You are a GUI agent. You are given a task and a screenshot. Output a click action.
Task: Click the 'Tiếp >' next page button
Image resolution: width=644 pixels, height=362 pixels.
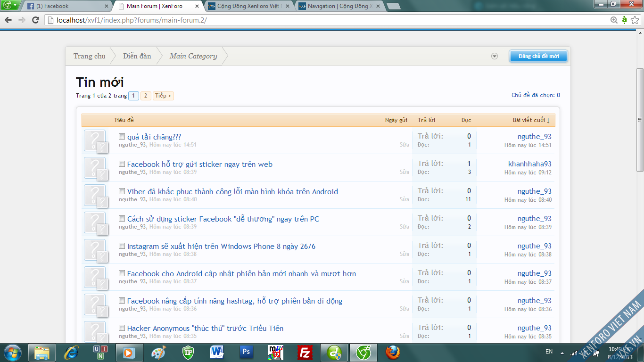163,96
